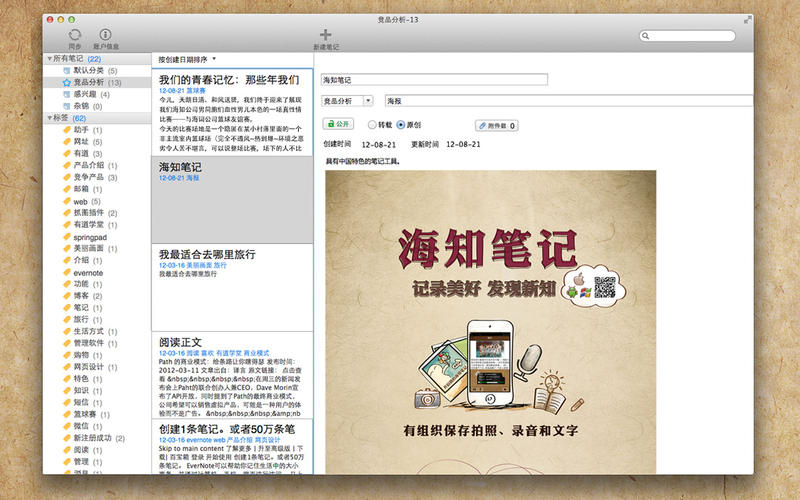Click the tag icon beside 网址
Image resolution: width=800 pixels, height=500 pixels.
click(x=66, y=141)
